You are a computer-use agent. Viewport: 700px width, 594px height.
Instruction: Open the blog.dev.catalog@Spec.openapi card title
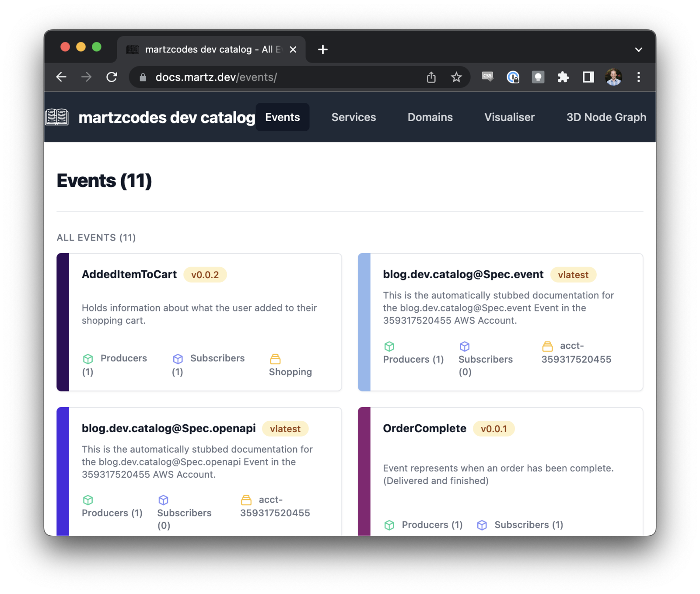pyautogui.click(x=168, y=428)
